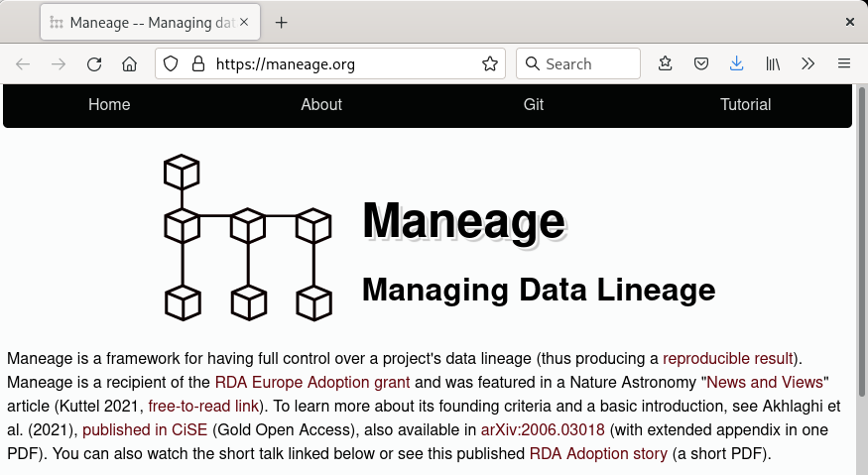Screen dimensions: 868x475
Task: Open the Downloads panel
Action: (736, 63)
